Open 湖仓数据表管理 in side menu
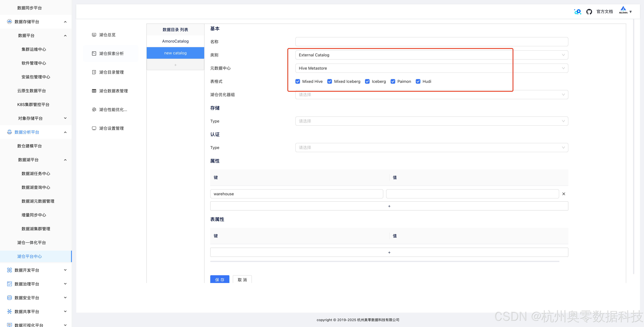 (113, 91)
